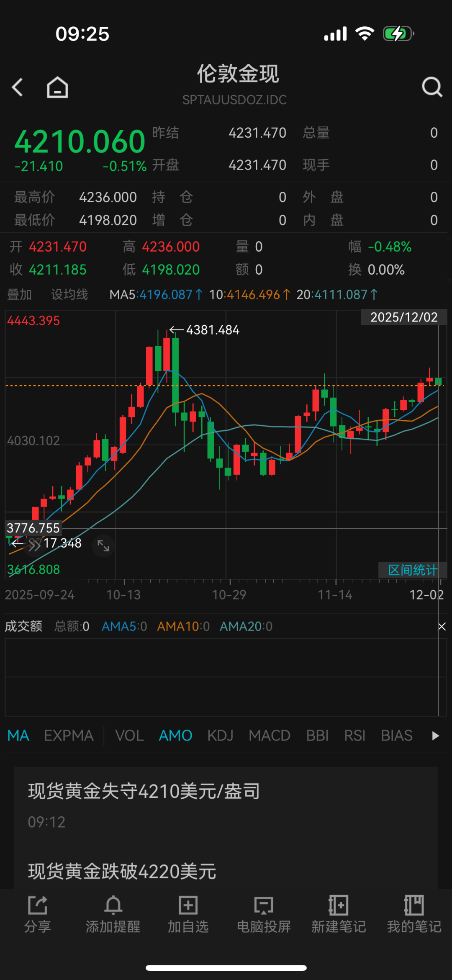The height and width of the screenshot is (980, 452).
Task: Open range statistics (区间统计)
Action: [x=412, y=570]
